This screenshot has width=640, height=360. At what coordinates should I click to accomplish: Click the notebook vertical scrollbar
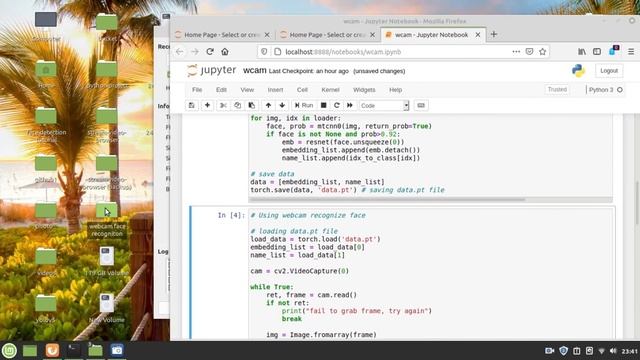click(637, 202)
